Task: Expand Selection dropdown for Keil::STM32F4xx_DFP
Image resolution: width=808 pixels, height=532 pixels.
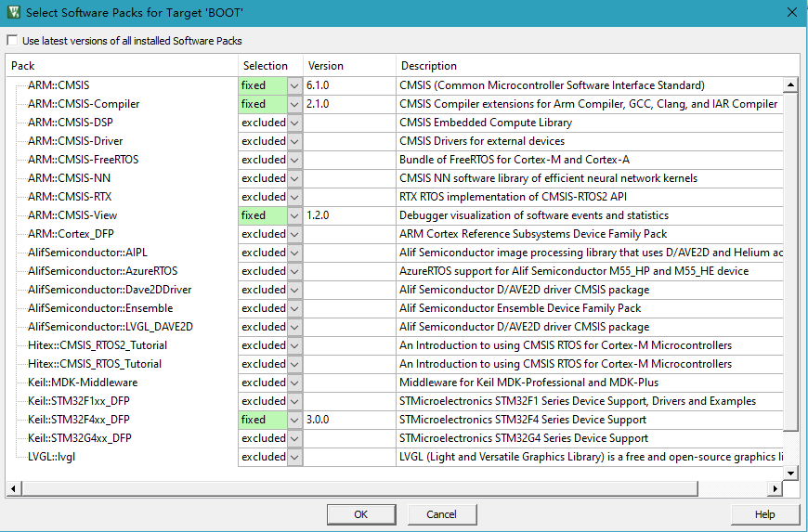Action: tap(294, 420)
